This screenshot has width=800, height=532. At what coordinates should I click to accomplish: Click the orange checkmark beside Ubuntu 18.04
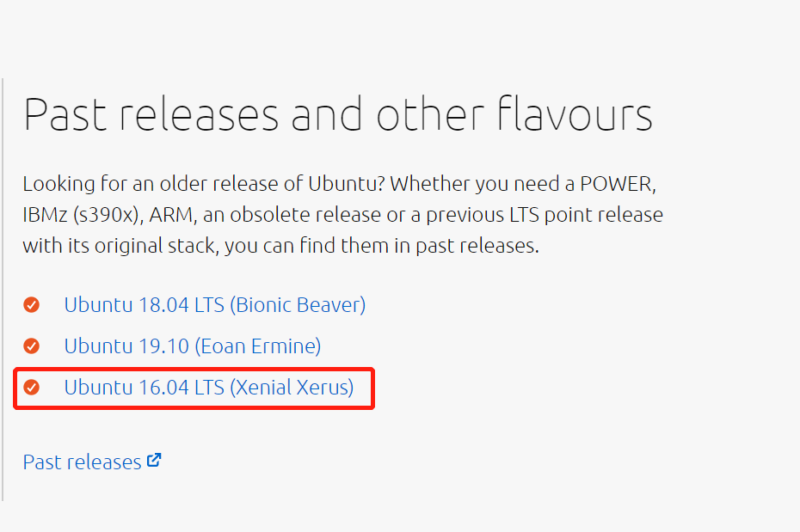[x=31, y=305]
